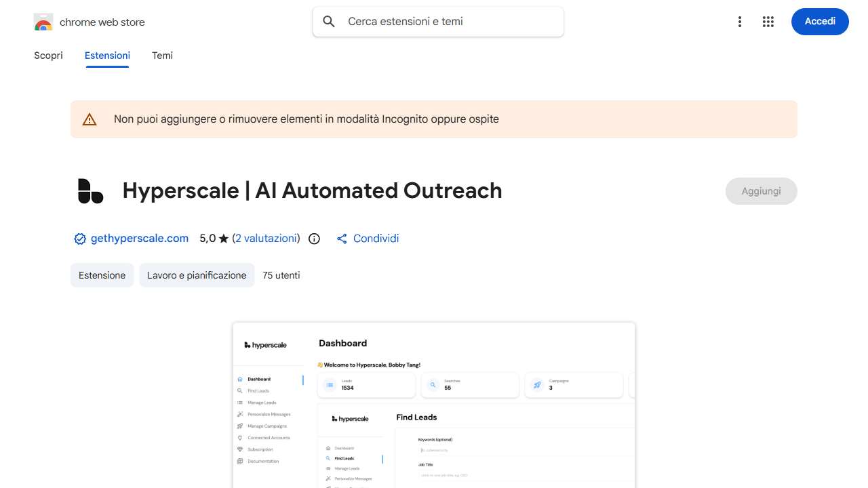
Task: Click the warning triangle in the Incognito banner
Action: (90, 119)
